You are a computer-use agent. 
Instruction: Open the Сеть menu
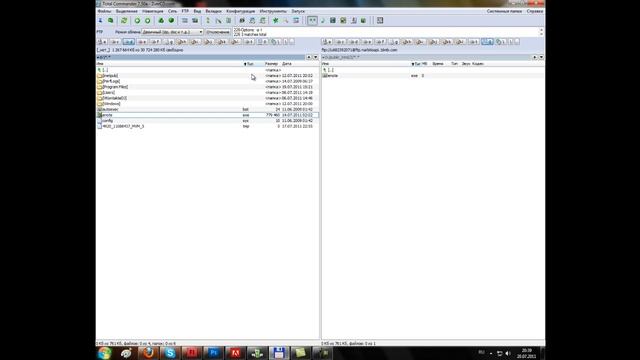[173, 11]
